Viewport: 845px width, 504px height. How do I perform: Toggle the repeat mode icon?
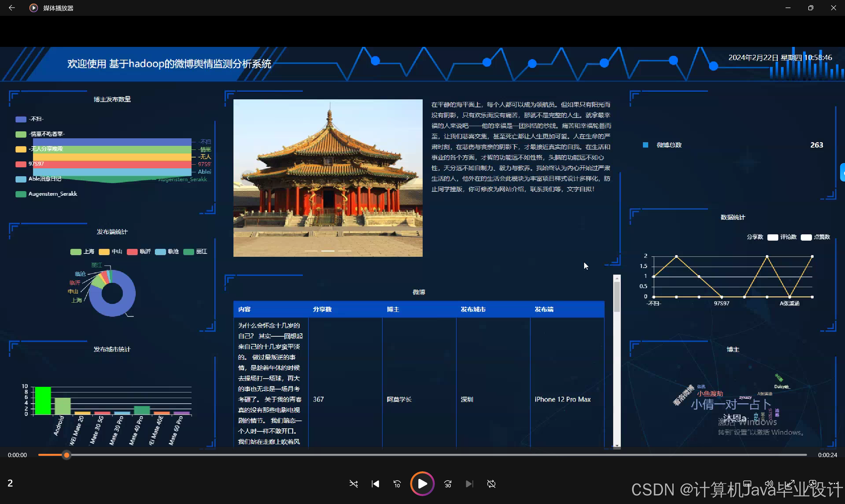(491, 484)
